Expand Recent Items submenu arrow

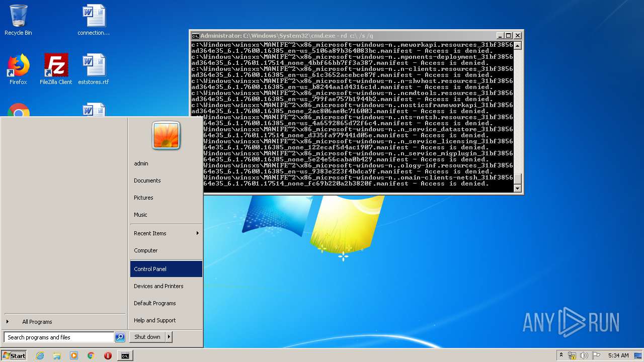[x=197, y=233]
